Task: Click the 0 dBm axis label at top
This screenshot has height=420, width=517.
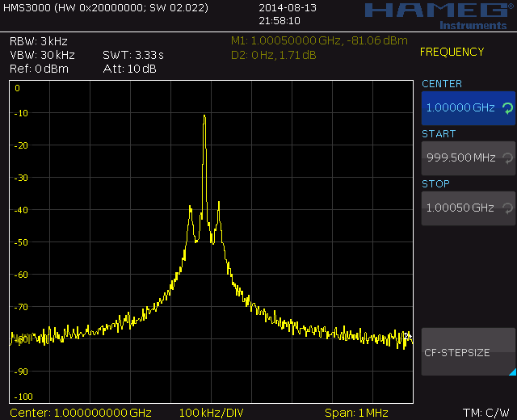Action: click(18, 88)
